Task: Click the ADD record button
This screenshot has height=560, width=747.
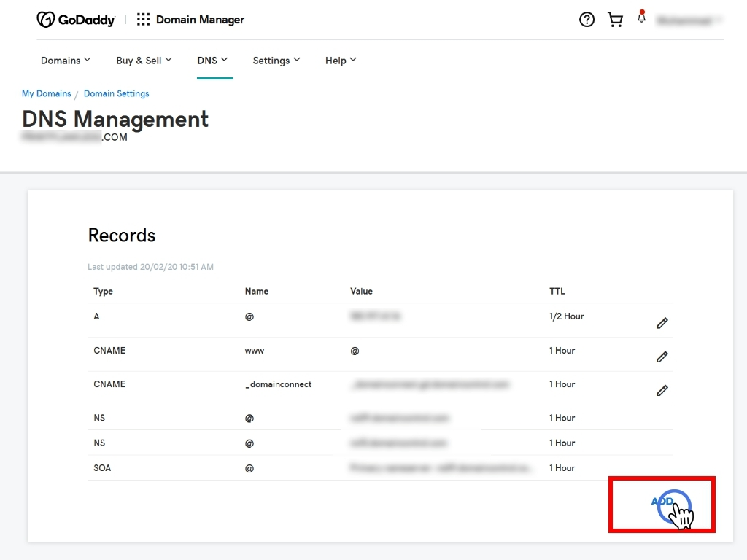Action: tap(662, 502)
